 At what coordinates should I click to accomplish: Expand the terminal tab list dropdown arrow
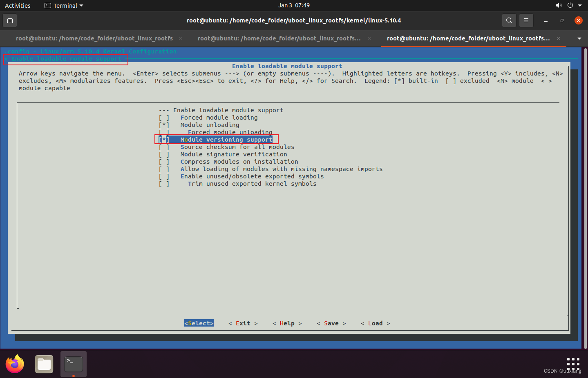tap(579, 38)
